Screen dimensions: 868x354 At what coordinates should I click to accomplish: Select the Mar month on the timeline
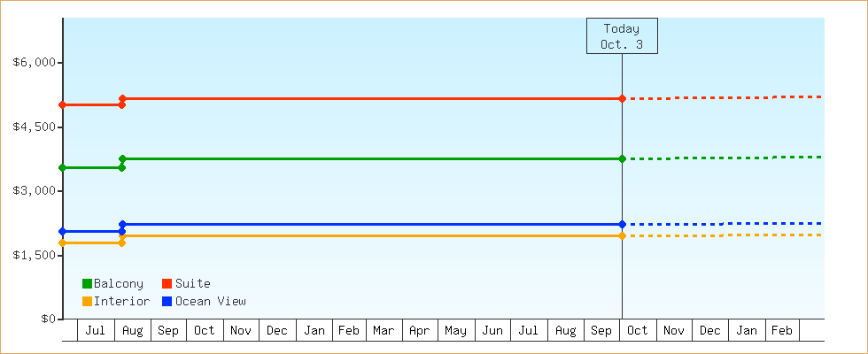pos(384,331)
